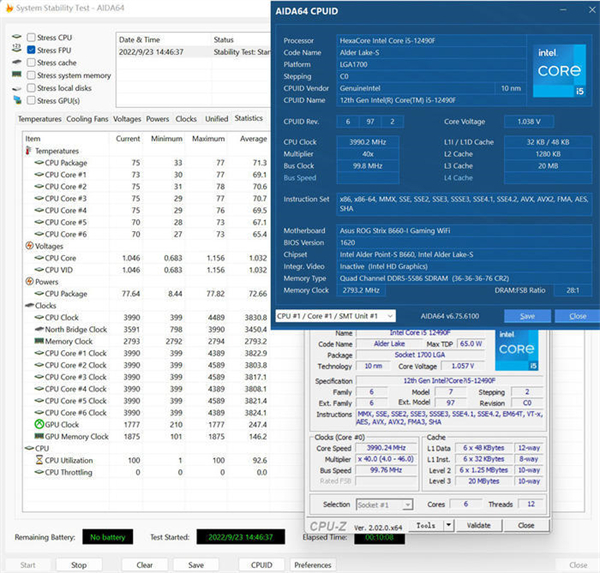Click Close in the AIDA64 CPUID window
This screenshot has width=600, height=573.
pos(577,316)
